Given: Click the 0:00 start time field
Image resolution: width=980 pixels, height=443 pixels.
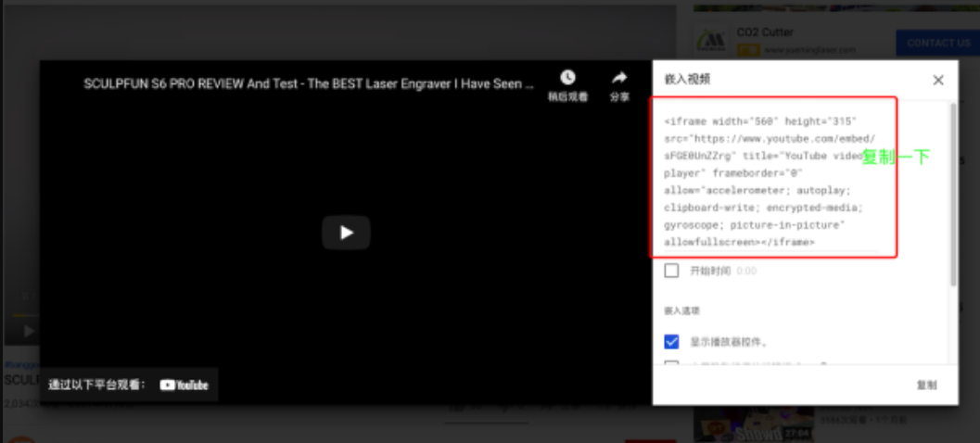Looking at the screenshot, I should [746, 272].
